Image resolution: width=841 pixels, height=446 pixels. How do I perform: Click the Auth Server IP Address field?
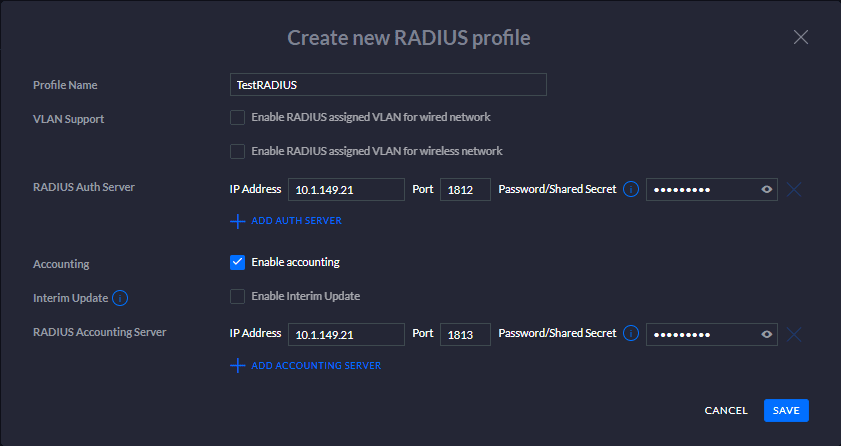point(346,190)
